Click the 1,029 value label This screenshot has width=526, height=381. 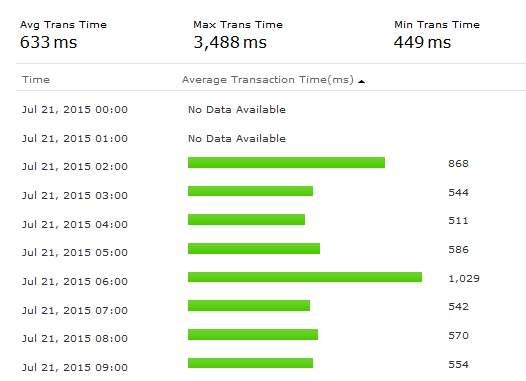[x=464, y=279]
